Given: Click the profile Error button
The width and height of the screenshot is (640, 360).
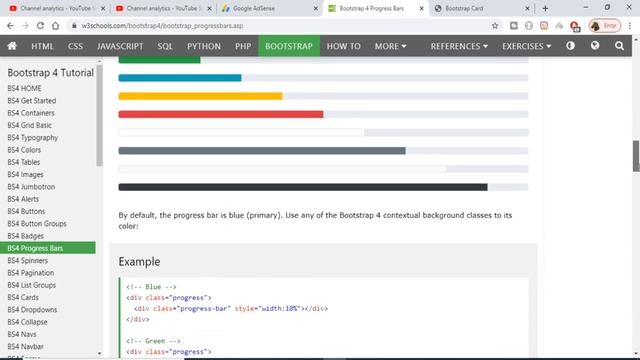Looking at the screenshot, I should [x=604, y=26].
